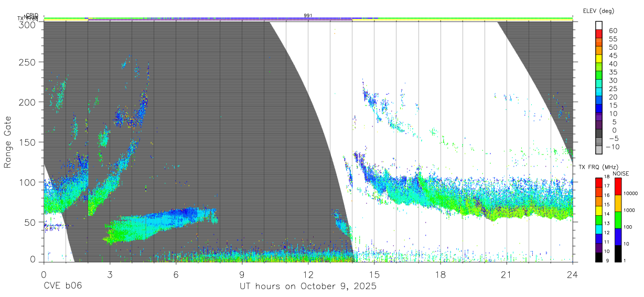Click the 'CVE b06' radar beam label
This screenshot has height=297, width=644.
point(62,287)
